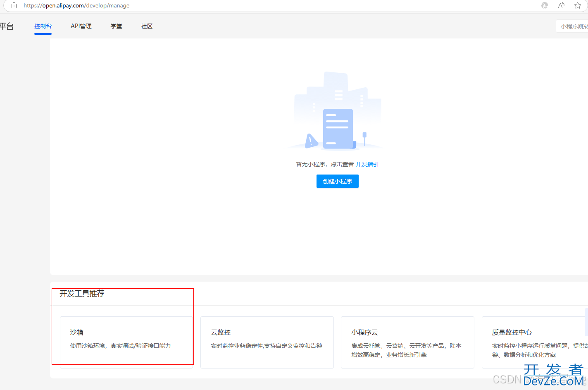Click the browser refresh sync icon
Image resolution: width=588 pixels, height=390 pixels.
click(x=545, y=5)
